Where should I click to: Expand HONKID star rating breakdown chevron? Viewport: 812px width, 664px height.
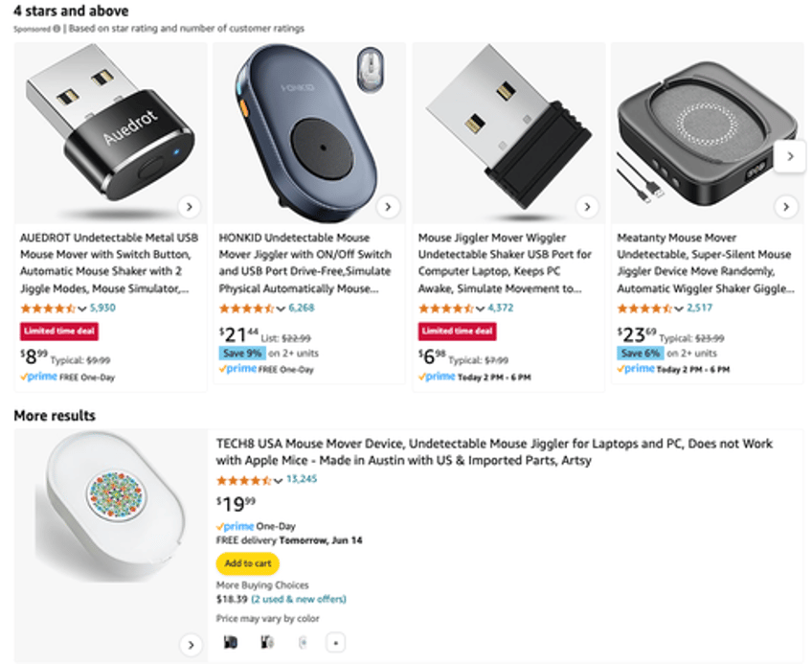(281, 309)
